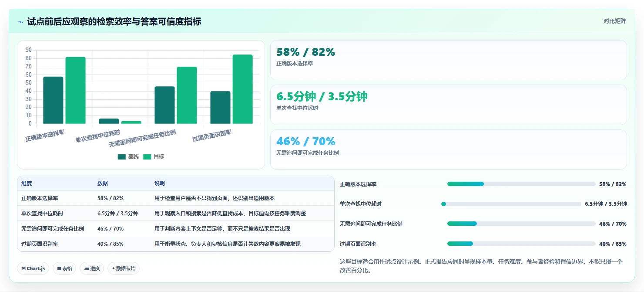
Task: Click the 40% / 85% value in the table
Action: (x=111, y=244)
